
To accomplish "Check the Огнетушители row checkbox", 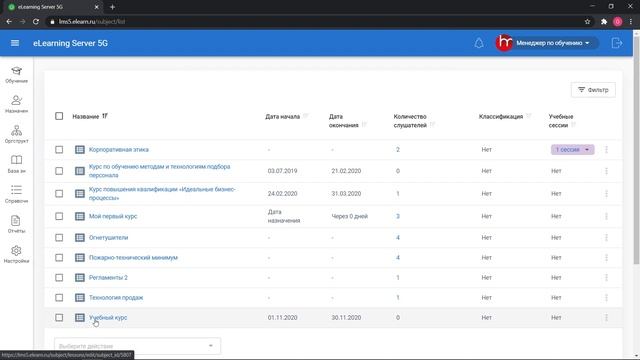I will coord(59,238).
